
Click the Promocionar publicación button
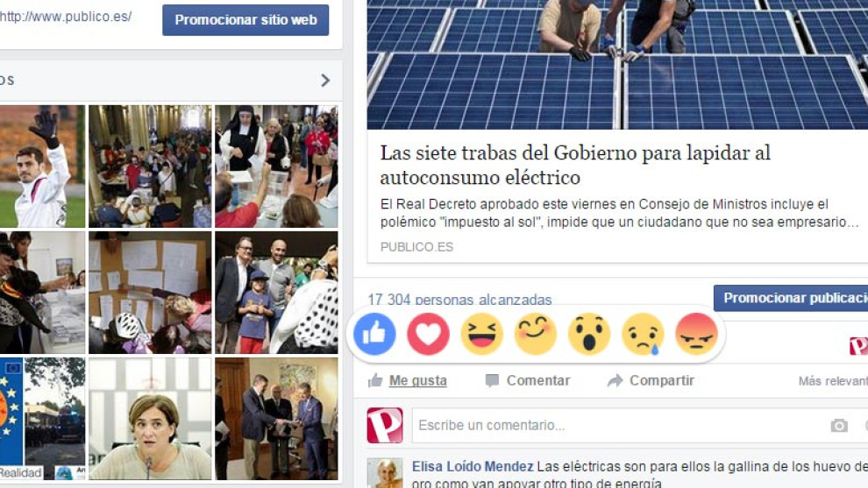coord(791,298)
